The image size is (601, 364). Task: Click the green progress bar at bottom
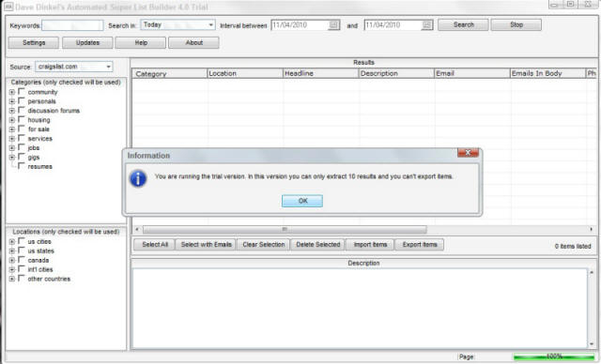click(554, 356)
